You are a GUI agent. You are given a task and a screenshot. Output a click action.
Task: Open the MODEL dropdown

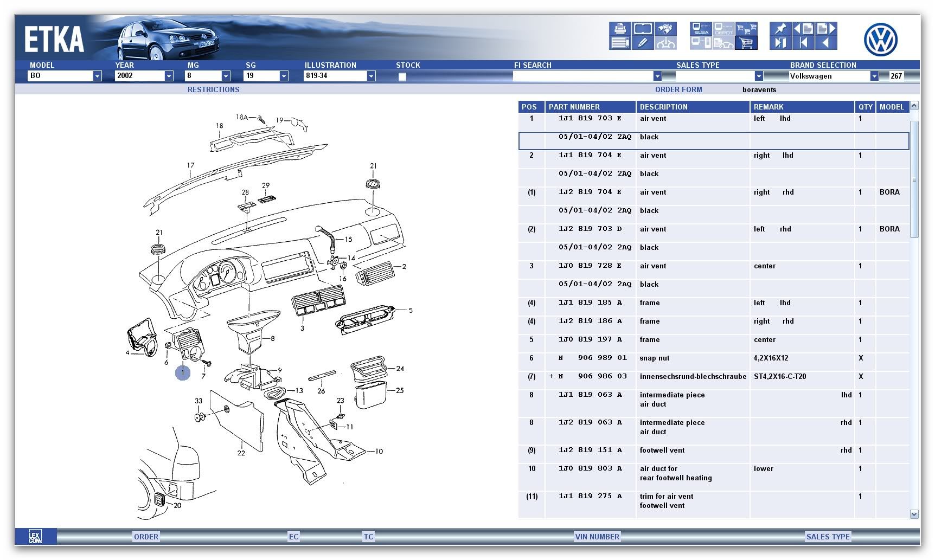(x=97, y=76)
